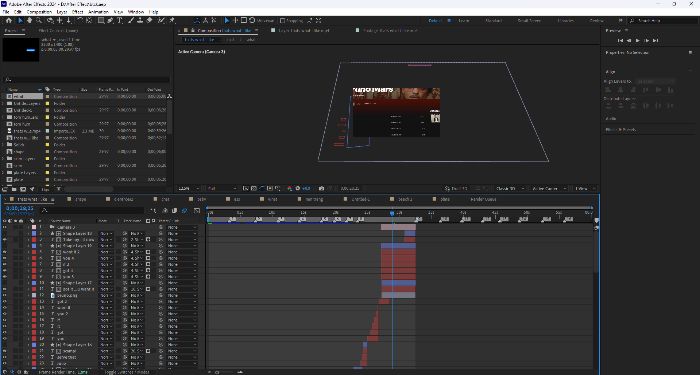The image size is (700, 375).
Task: Click the label color swatch of layer 1
Action: point(34,227)
